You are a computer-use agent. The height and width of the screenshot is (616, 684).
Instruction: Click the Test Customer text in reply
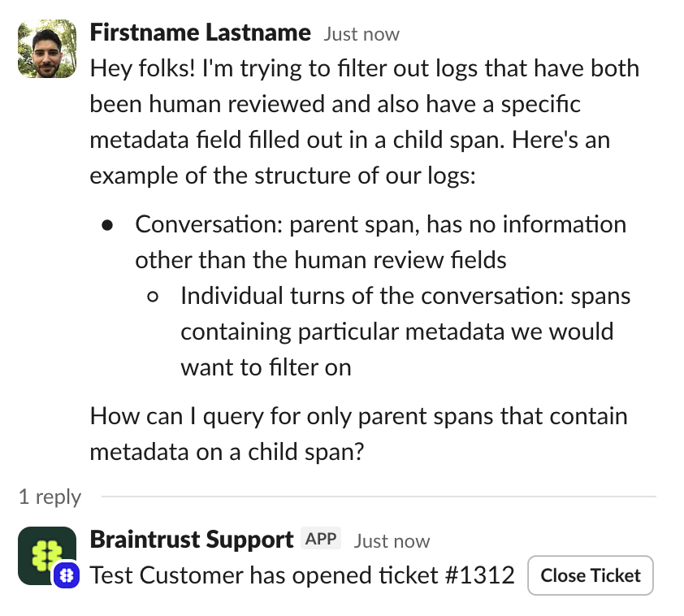pos(167,575)
